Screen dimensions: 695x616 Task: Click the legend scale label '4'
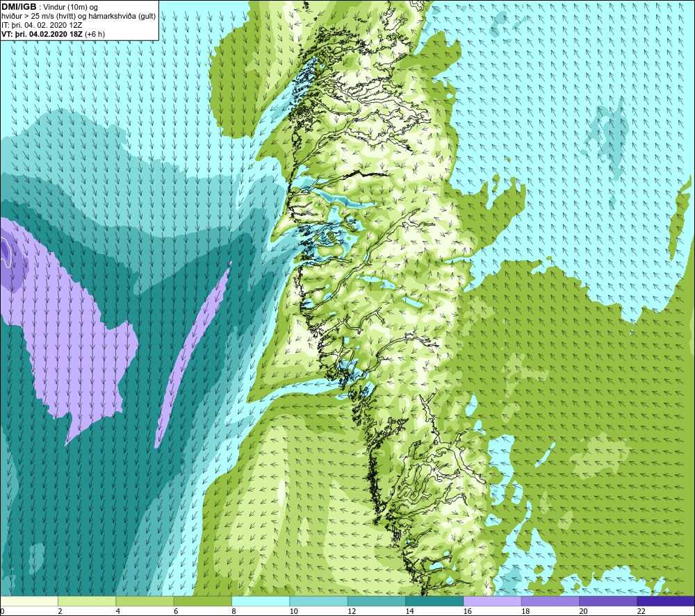coord(118,611)
